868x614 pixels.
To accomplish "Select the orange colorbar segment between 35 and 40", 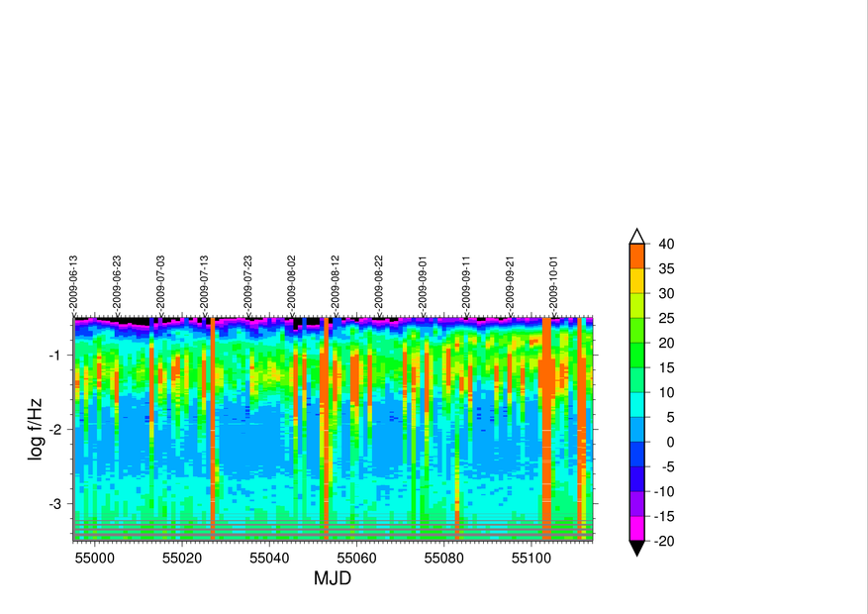I will (637, 256).
